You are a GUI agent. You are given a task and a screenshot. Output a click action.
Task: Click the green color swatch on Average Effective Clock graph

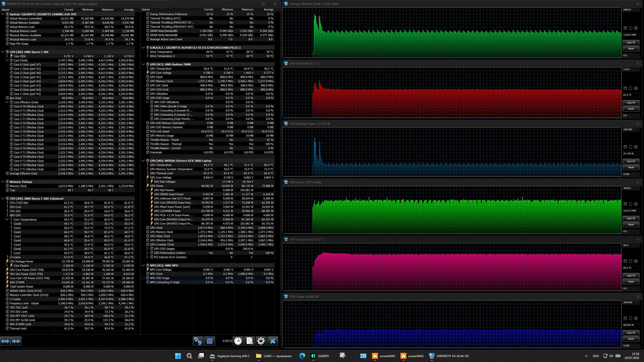[625, 28]
